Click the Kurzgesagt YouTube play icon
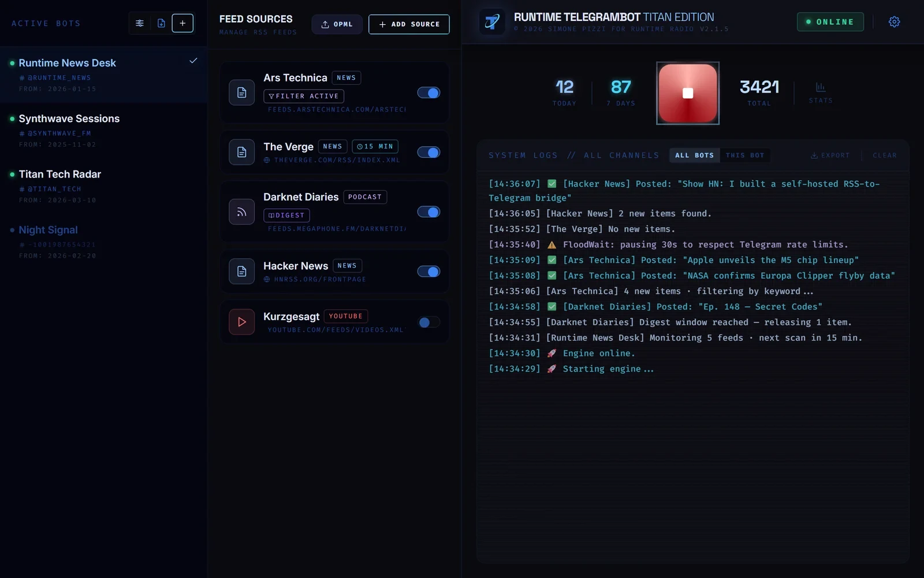Screen dimensions: 924x578 click(x=242, y=322)
